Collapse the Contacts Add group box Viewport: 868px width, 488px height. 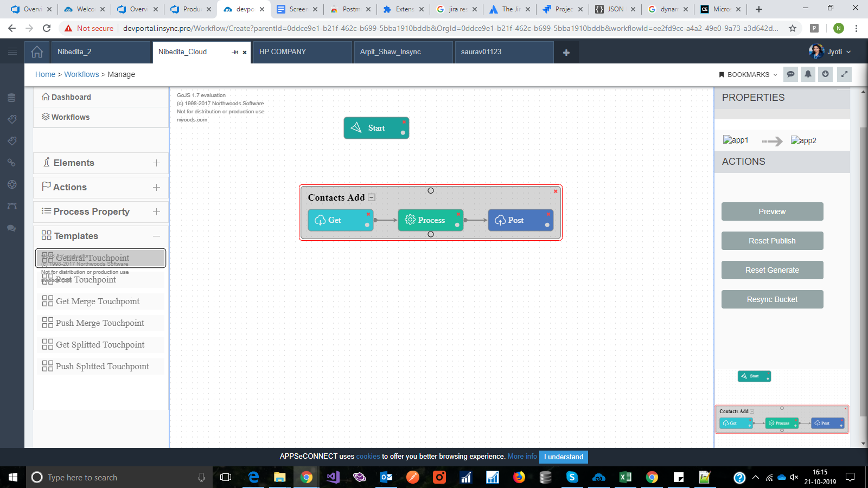click(372, 197)
